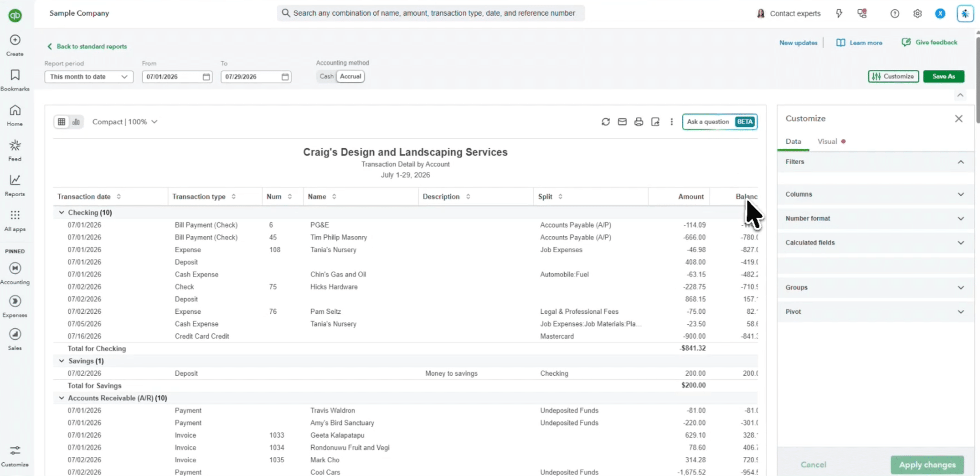Open the Create plus icon

tap(15, 40)
